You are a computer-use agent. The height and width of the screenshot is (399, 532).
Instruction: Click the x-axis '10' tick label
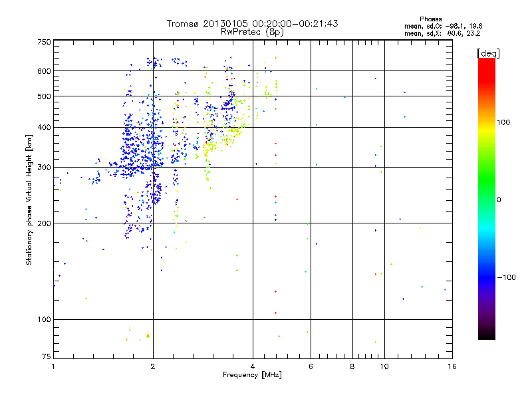coord(384,366)
